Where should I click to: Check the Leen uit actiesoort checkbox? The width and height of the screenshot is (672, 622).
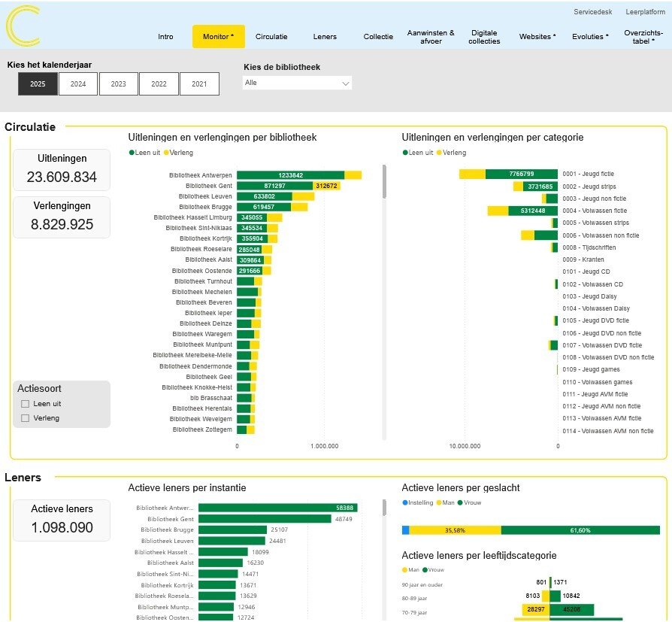point(26,404)
